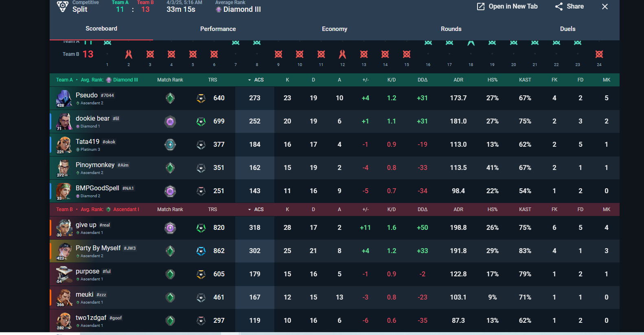644x335 pixels.
Task: Open player profile for Pinoymonkey
Action: (95, 165)
